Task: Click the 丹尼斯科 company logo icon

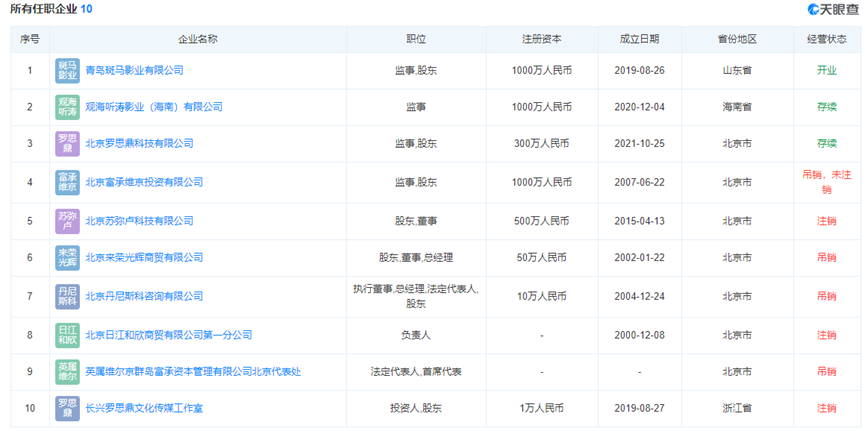Action: [x=67, y=296]
